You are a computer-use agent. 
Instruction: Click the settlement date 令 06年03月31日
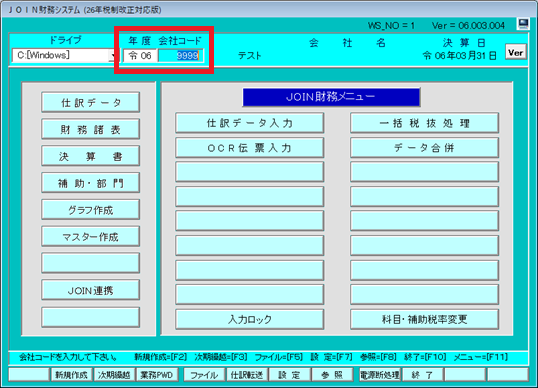(x=459, y=56)
